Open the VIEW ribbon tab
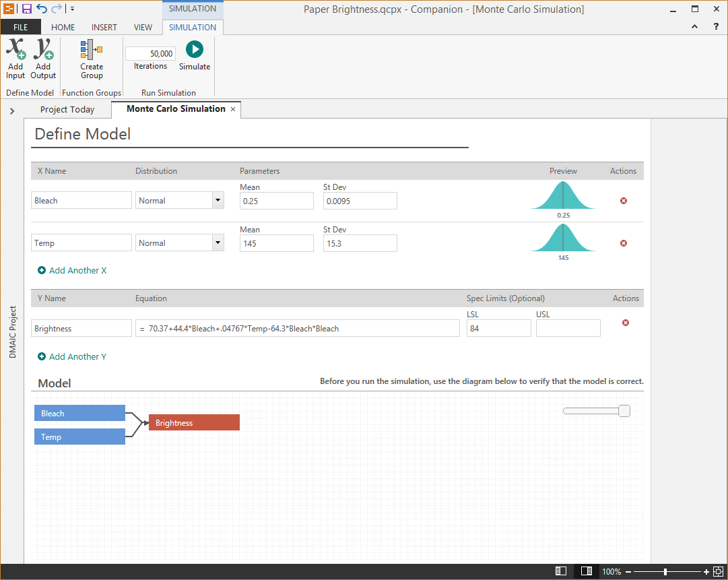The width and height of the screenshot is (728, 580). pos(143,28)
